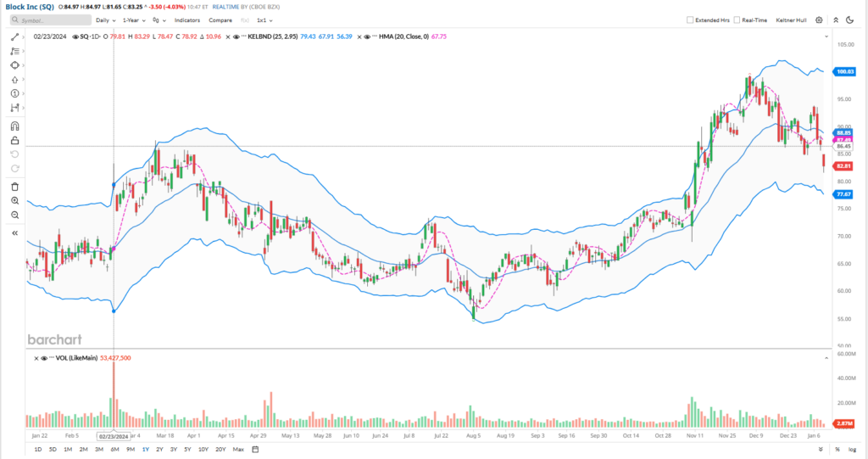The height and width of the screenshot is (459, 868).
Task: Activate the magnet snap tool
Action: [x=15, y=125]
